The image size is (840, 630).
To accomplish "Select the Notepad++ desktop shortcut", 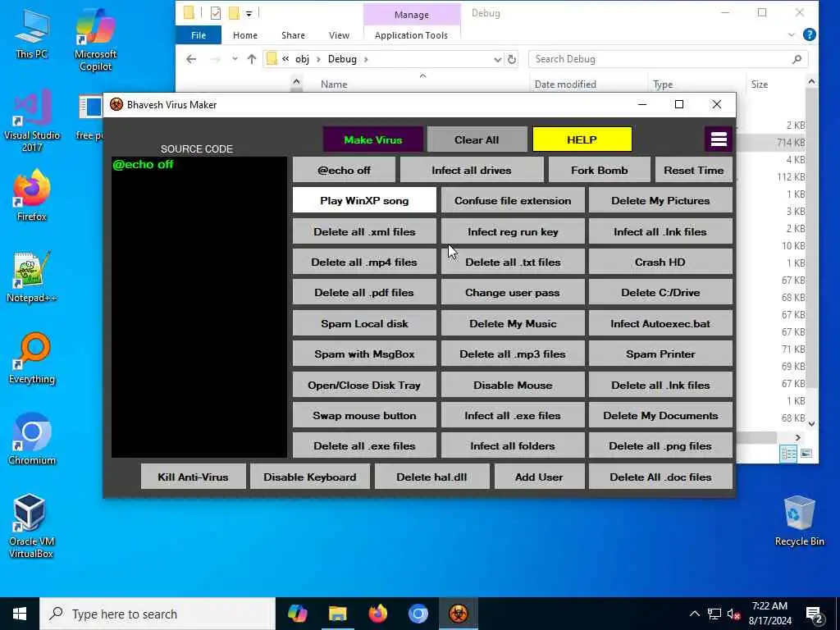I will point(32,277).
